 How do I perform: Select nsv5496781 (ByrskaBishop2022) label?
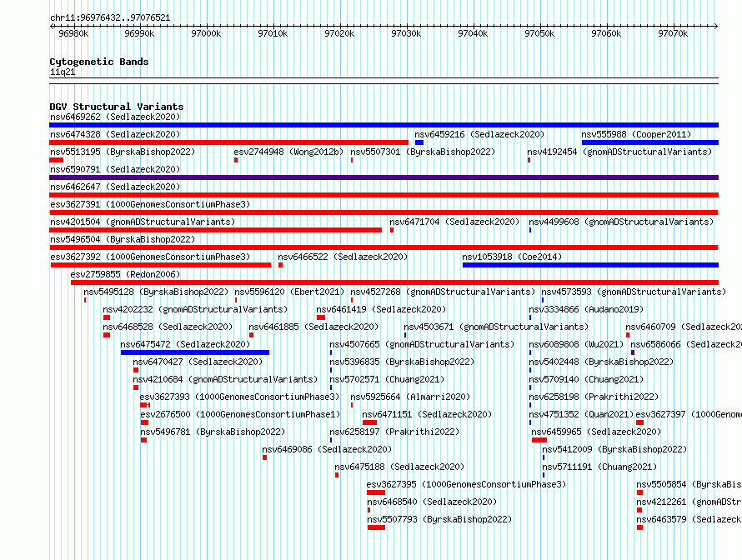pyautogui.click(x=213, y=432)
